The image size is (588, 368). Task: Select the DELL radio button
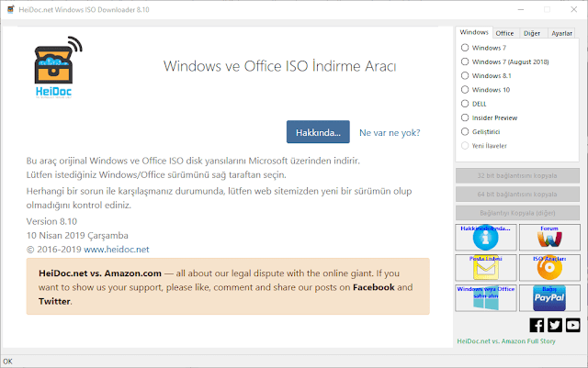[x=465, y=104]
